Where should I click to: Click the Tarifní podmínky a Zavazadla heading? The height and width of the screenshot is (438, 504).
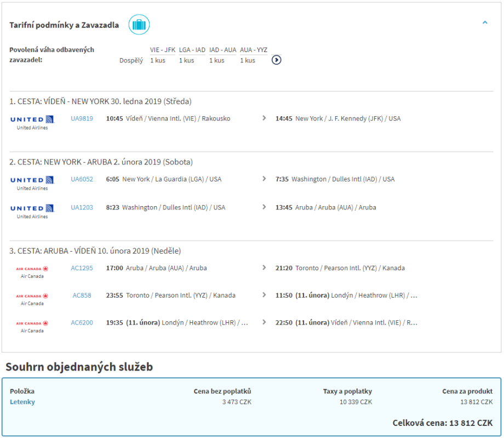pos(64,25)
